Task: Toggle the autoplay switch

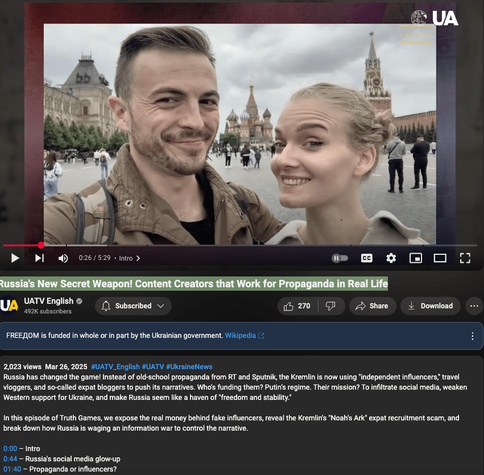Action: click(x=340, y=258)
